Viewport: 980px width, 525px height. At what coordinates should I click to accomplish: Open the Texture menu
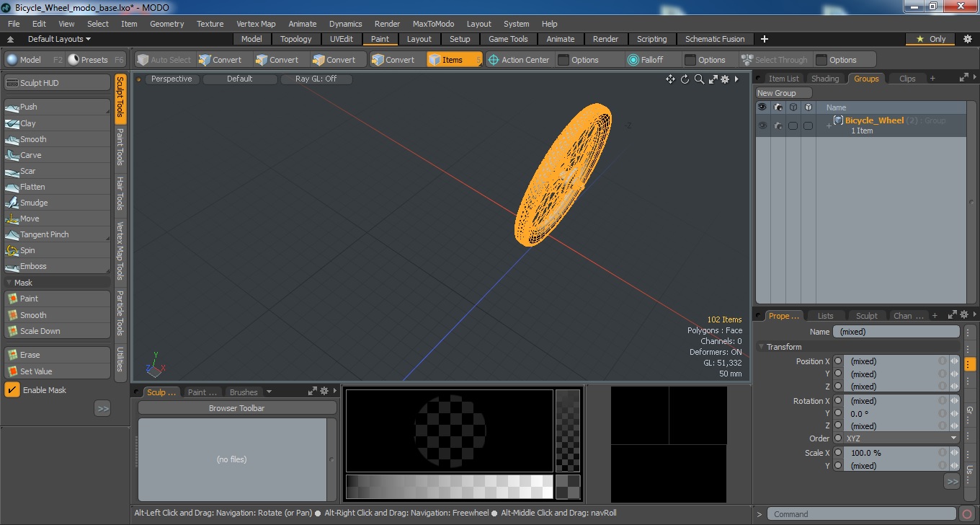click(210, 24)
